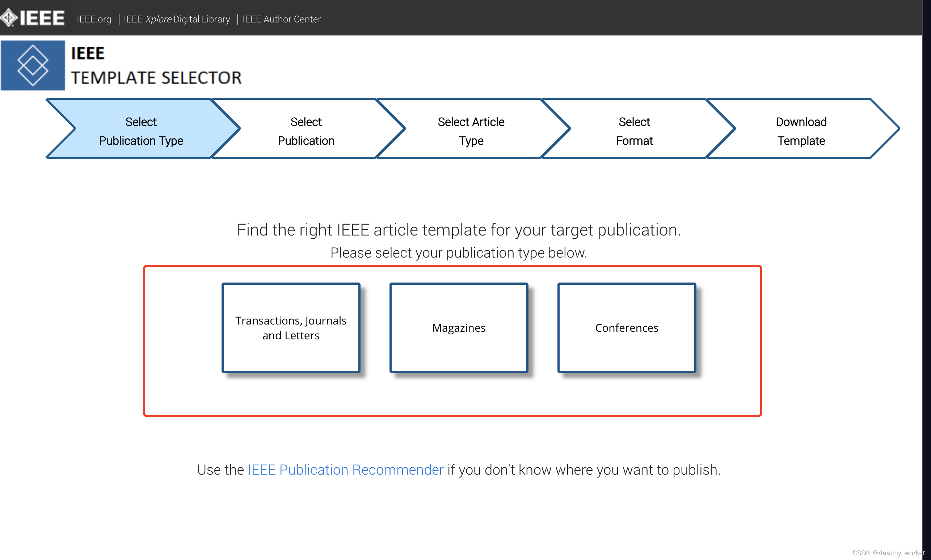The height and width of the screenshot is (560, 931).
Task: Choose Transactions, Journals and Letters
Action: click(291, 327)
